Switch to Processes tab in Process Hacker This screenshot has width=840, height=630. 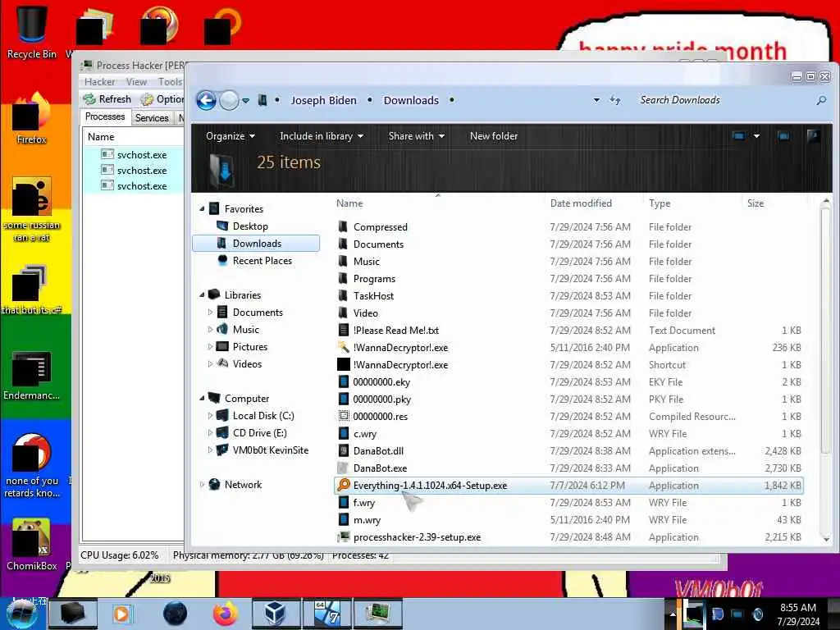105,116
